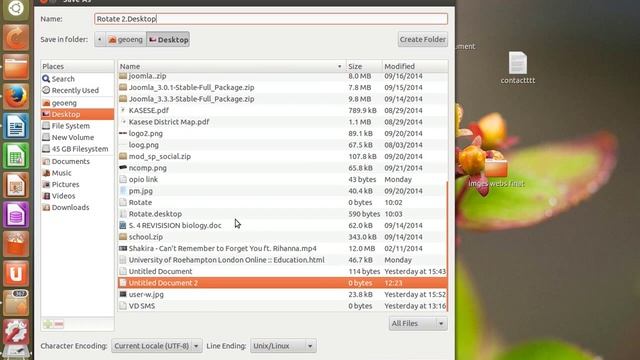Open Music bookmark in Places

pyautogui.click(x=77, y=173)
